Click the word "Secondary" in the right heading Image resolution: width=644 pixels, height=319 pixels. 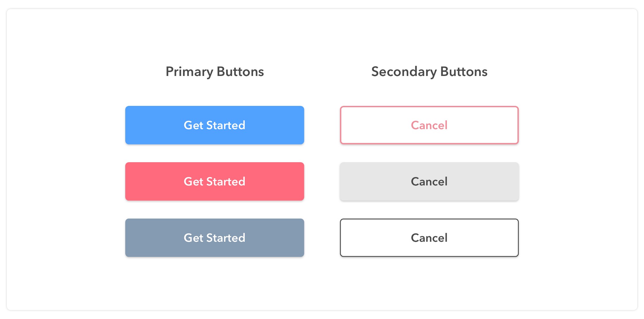coord(403,72)
